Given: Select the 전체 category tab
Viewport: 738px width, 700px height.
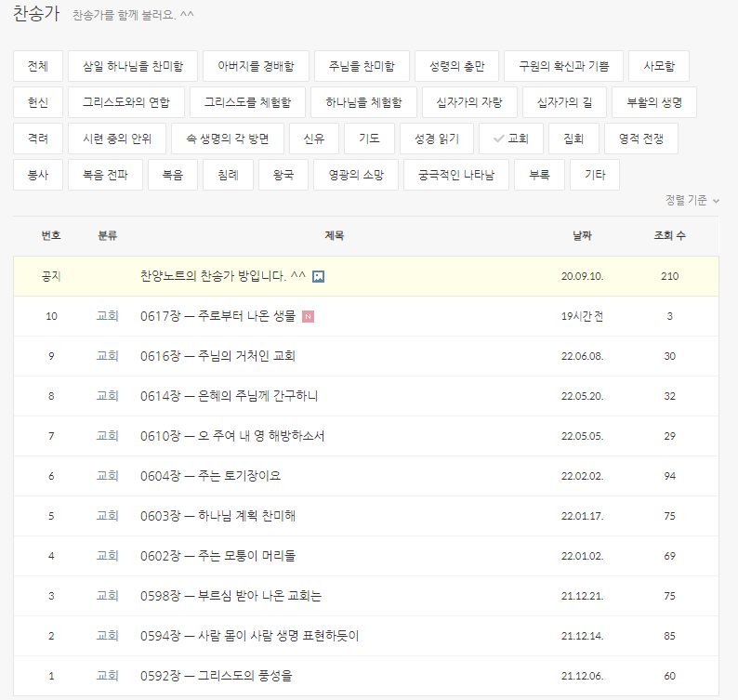Looking at the screenshot, I should click(x=38, y=67).
